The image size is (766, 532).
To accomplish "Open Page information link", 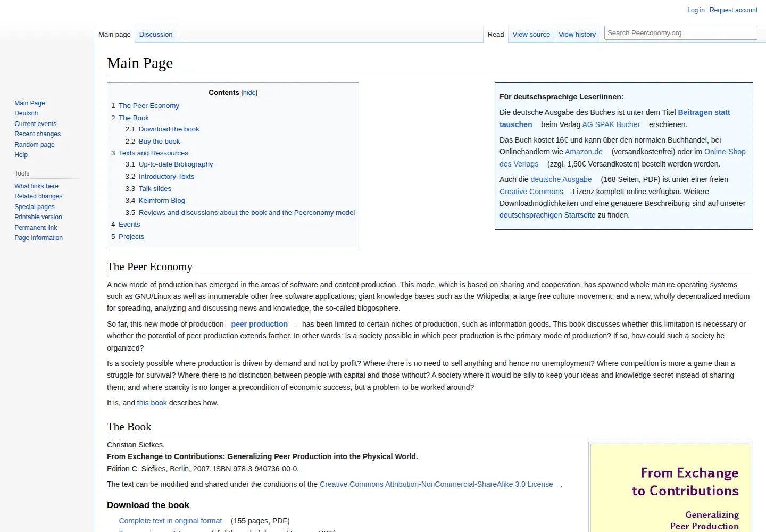I will 38,238.
